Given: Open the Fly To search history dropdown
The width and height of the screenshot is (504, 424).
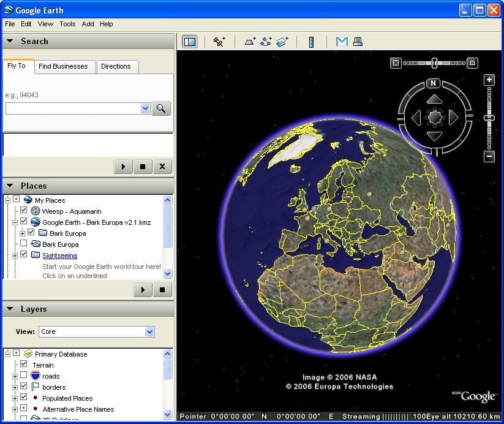Looking at the screenshot, I should (x=145, y=108).
